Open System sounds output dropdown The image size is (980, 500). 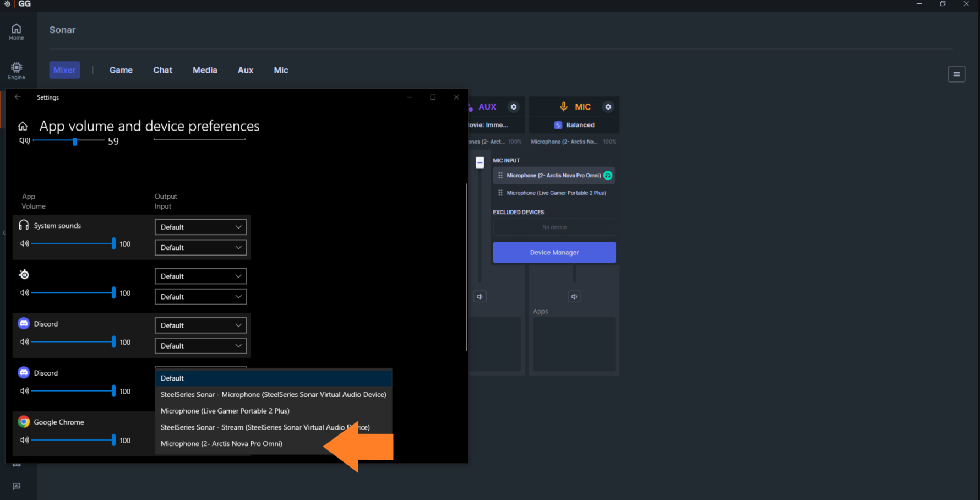[x=200, y=227]
